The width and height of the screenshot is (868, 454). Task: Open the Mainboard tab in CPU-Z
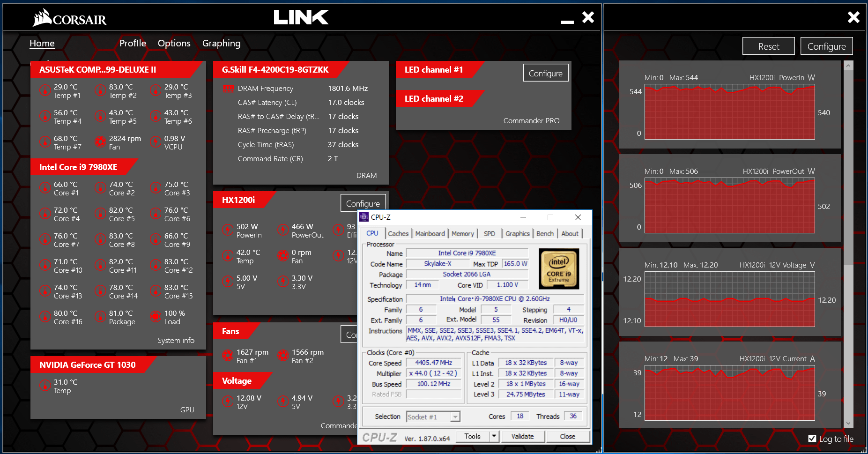tap(430, 233)
